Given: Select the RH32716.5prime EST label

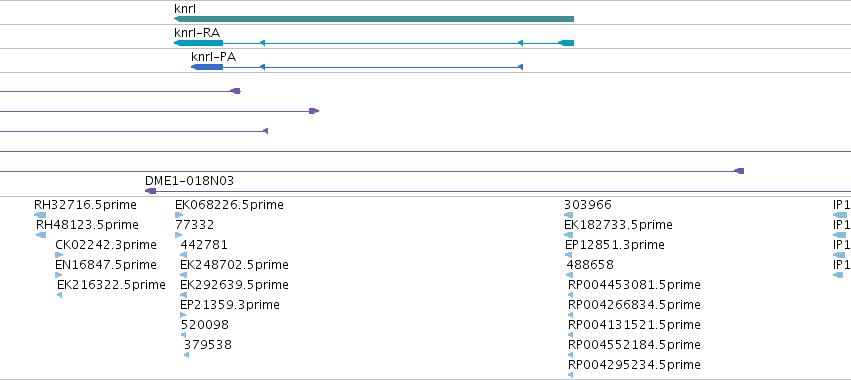Looking at the screenshot, I should pos(85,205).
